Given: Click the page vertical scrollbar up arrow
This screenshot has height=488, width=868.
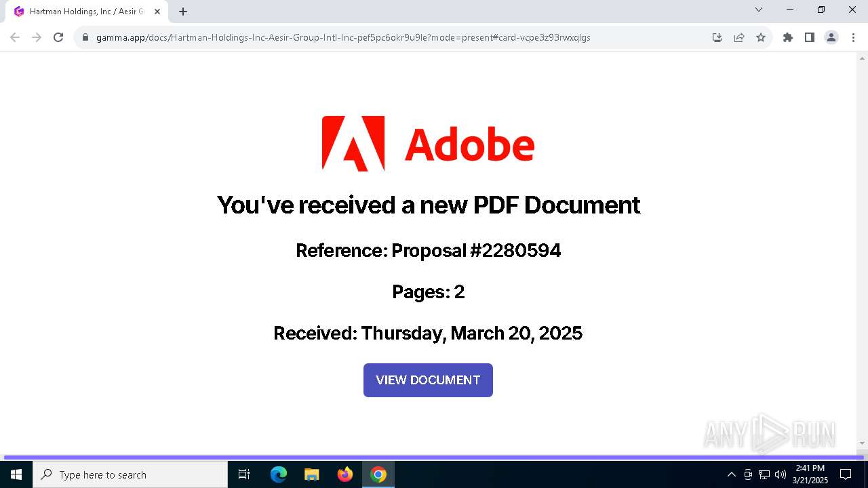Looking at the screenshot, I should (x=863, y=58).
